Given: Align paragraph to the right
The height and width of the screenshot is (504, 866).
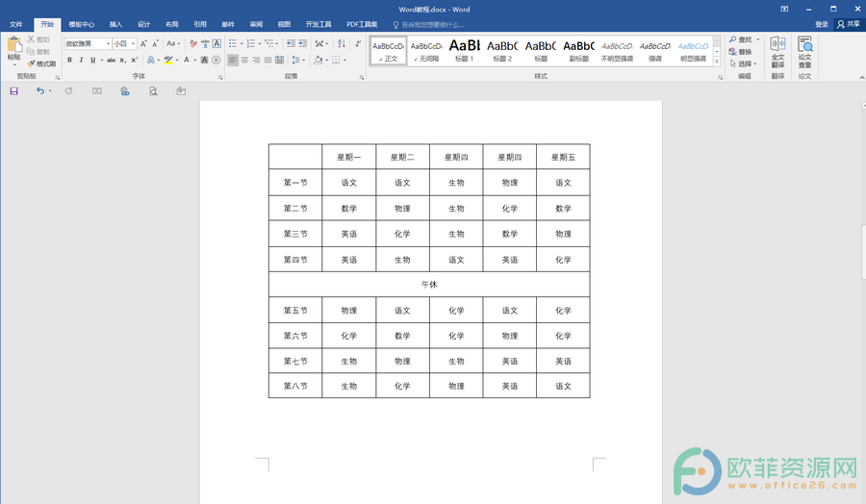Looking at the screenshot, I should click(x=256, y=60).
